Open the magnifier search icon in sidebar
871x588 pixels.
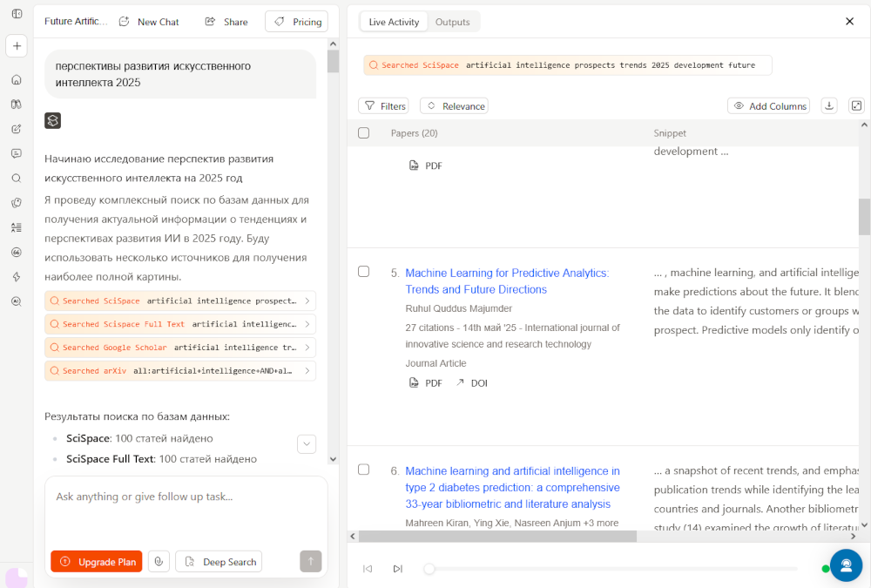click(17, 179)
